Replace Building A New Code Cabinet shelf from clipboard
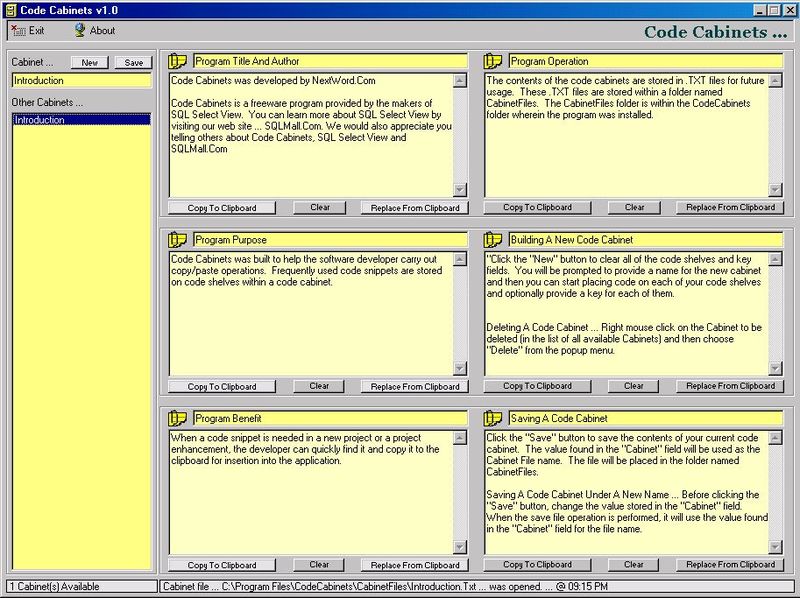Image resolution: width=800 pixels, height=598 pixels. (730, 386)
